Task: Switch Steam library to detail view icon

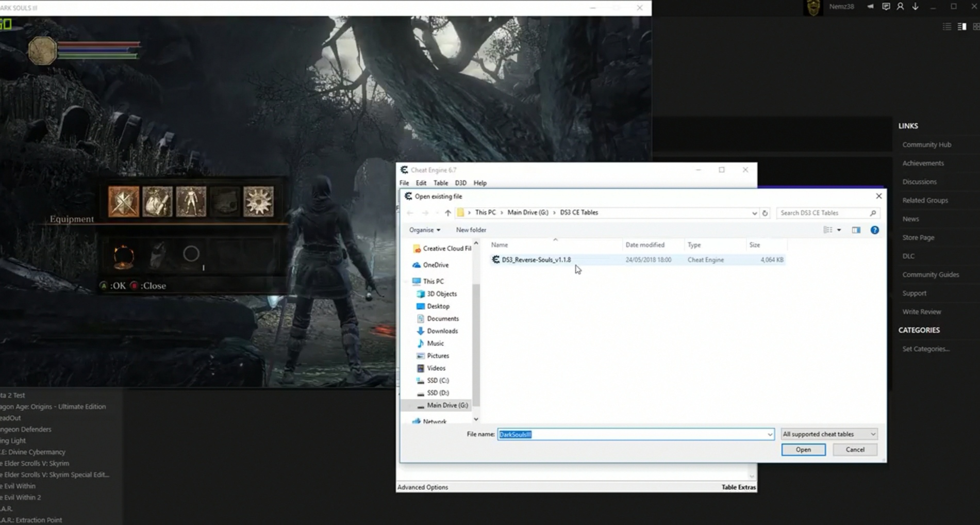Action: [962, 27]
